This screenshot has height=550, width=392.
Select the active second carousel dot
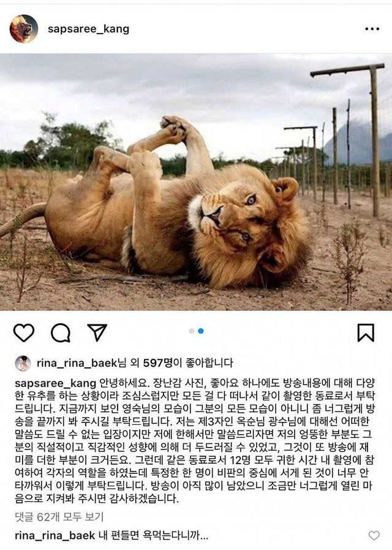tap(201, 330)
